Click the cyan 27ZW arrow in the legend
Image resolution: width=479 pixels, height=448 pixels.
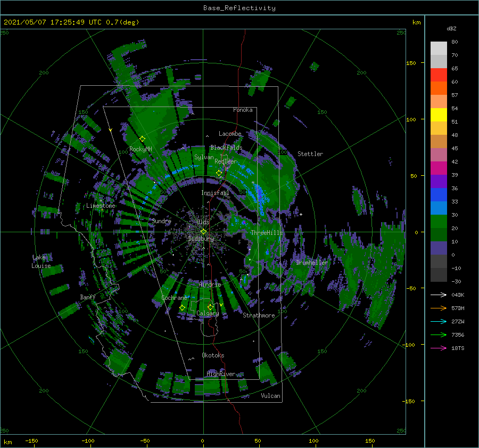(x=439, y=321)
